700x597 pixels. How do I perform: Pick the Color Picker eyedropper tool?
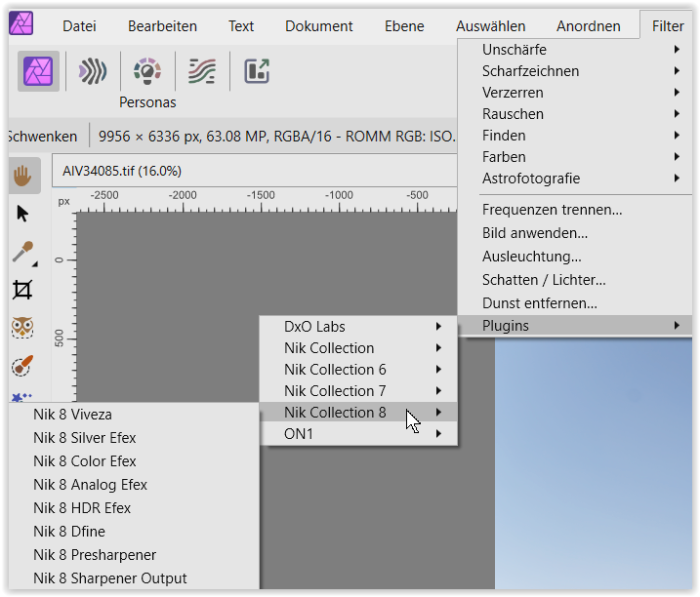[x=22, y=252]
